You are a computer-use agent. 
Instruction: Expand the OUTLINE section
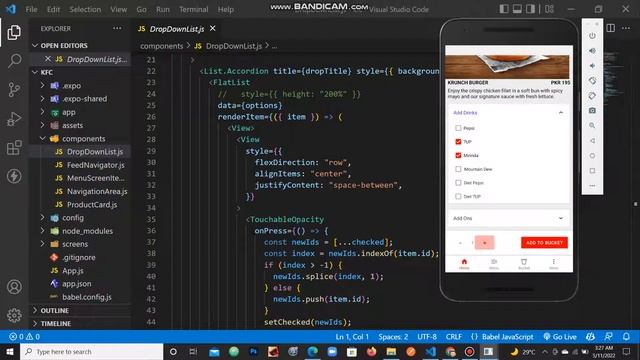pyautogui.click(x=81, y=311)
